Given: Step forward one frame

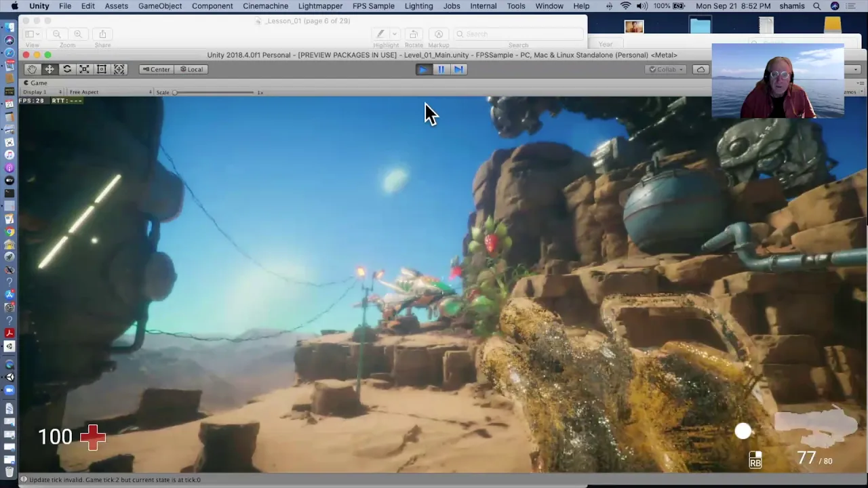Looking at the screenshot, I should pyautogui.click(x=458, y=69).
